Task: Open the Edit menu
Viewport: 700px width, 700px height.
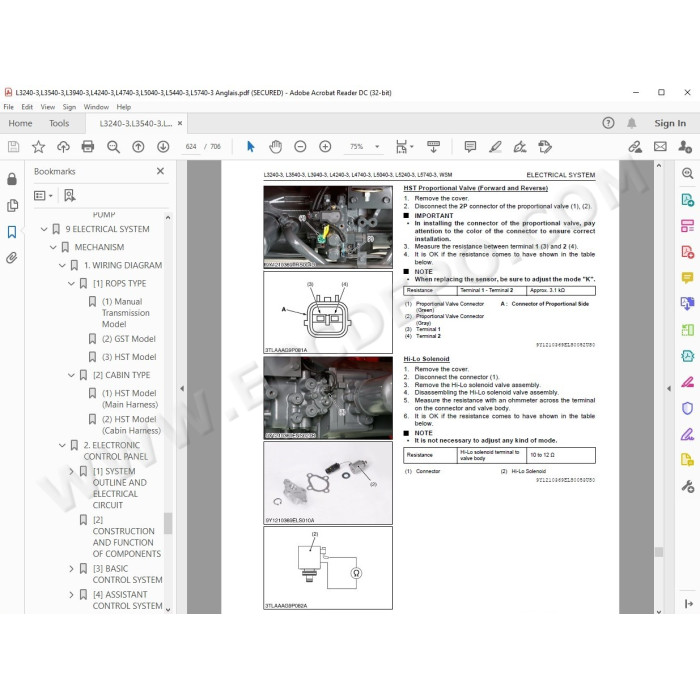Action: click(x=27, y=107)
